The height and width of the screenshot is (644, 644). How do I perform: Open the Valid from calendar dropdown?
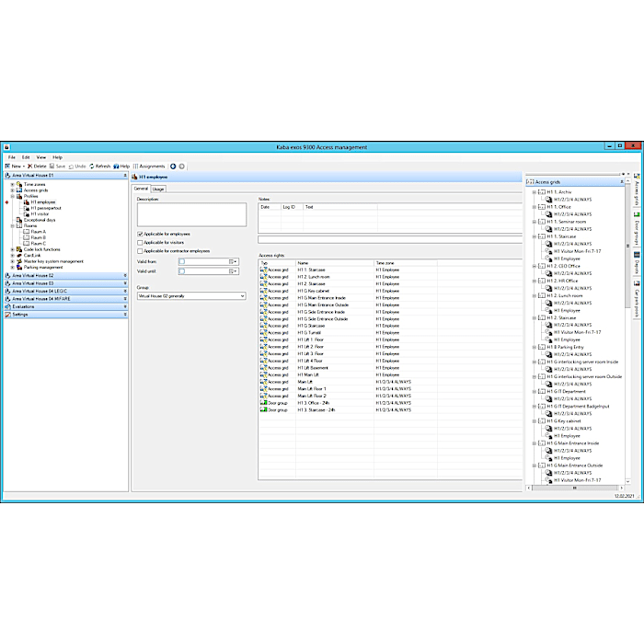tap(233, 261)
